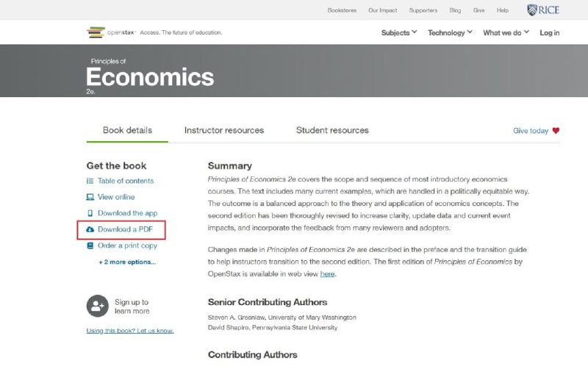Viewport: 588px width, 366px height.
Task: Click the Download the app phone icon
Action: (90, 213)
